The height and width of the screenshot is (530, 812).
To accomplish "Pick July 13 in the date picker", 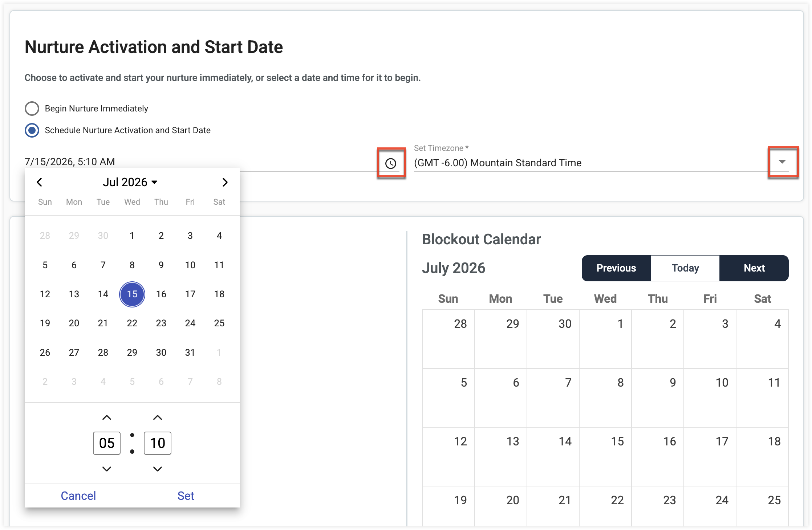I will click(x=74, y=294).
